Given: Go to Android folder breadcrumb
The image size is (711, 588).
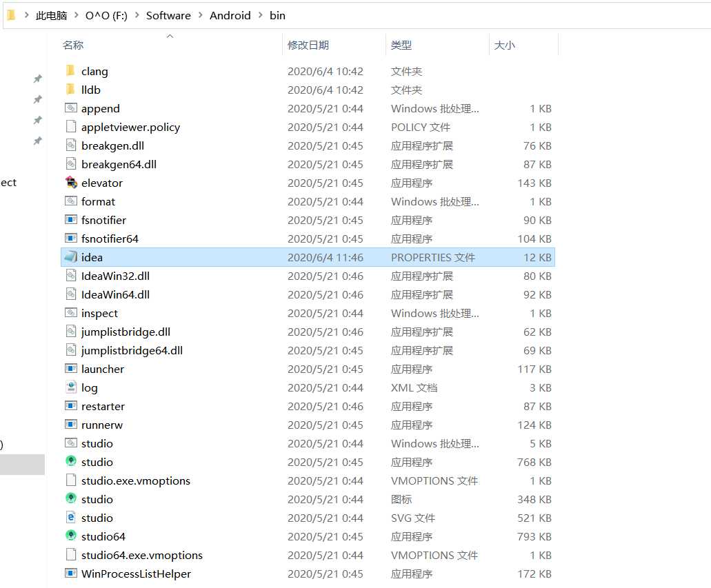Looking at the screenshot, I should pyautogui.click(x=230, y=15).
